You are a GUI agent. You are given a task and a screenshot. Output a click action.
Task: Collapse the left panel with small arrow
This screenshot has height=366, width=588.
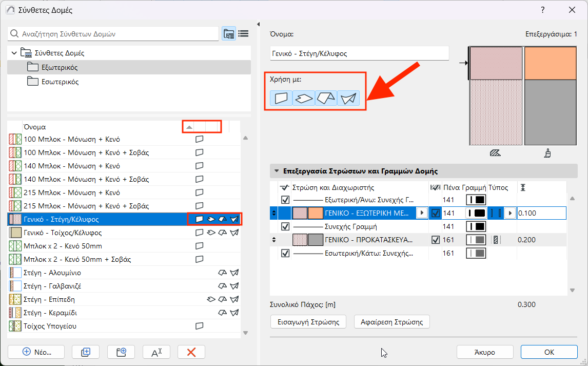coord(258,24)
